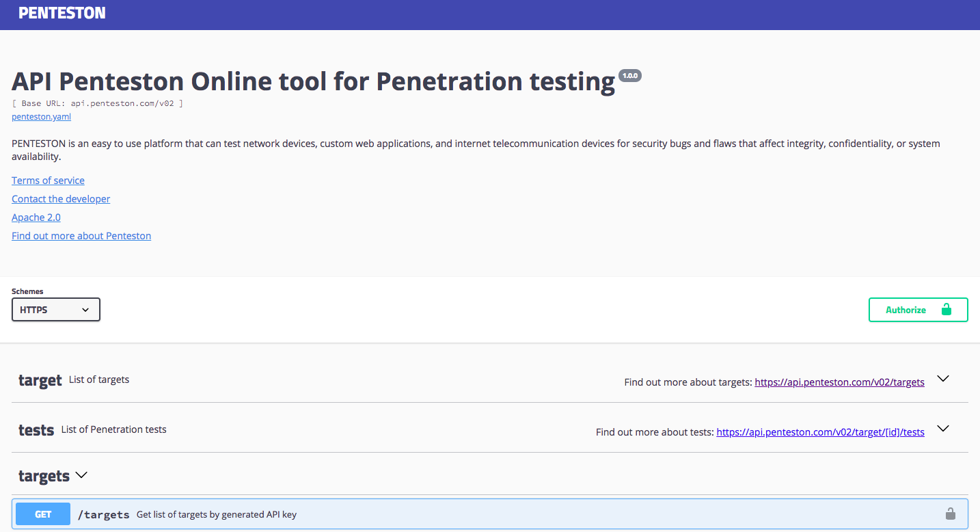Click Find out more about Penteston
The width and height of the screenshot is (980, 532).
81,236
